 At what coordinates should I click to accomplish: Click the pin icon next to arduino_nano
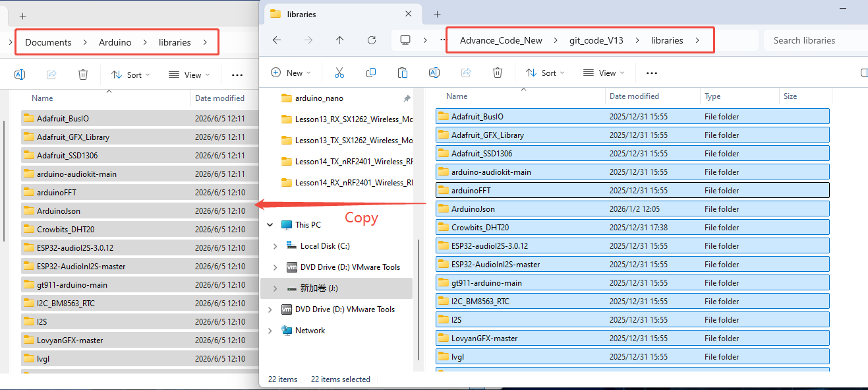click(407, 98)
